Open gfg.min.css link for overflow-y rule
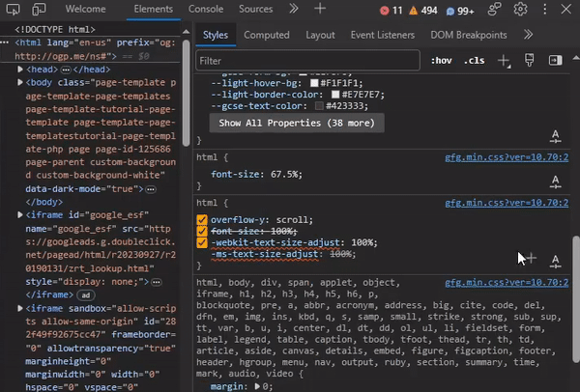The width and height of the screenshot is (580, 392). tap(507, 203)
